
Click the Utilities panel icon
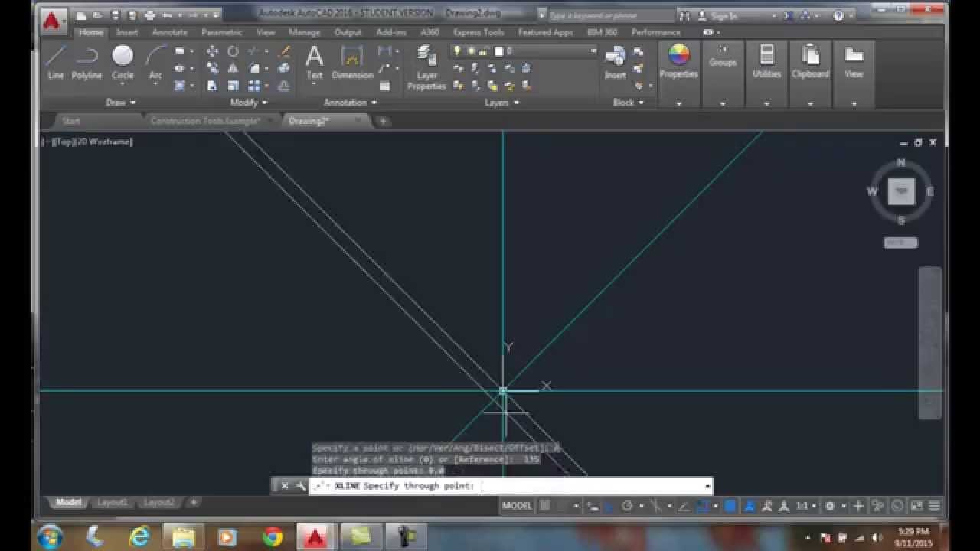point(766,63)
